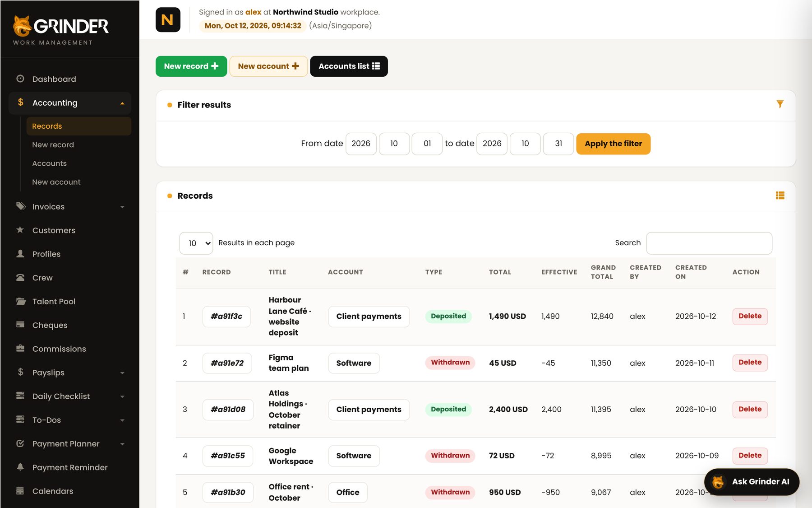Click the fox icon on Ask Grinder AI
This screenshot has height=508, width=812.
pos(719,482)
